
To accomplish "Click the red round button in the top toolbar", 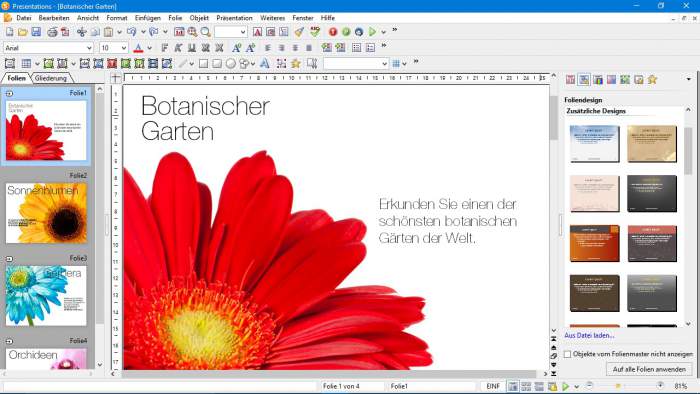I will point(333,32).
